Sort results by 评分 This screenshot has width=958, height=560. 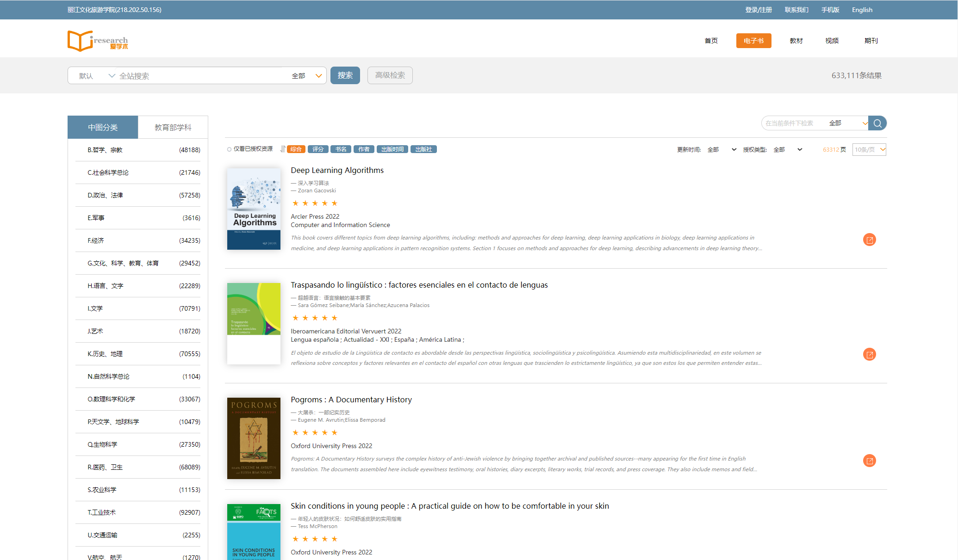[318, 149]
